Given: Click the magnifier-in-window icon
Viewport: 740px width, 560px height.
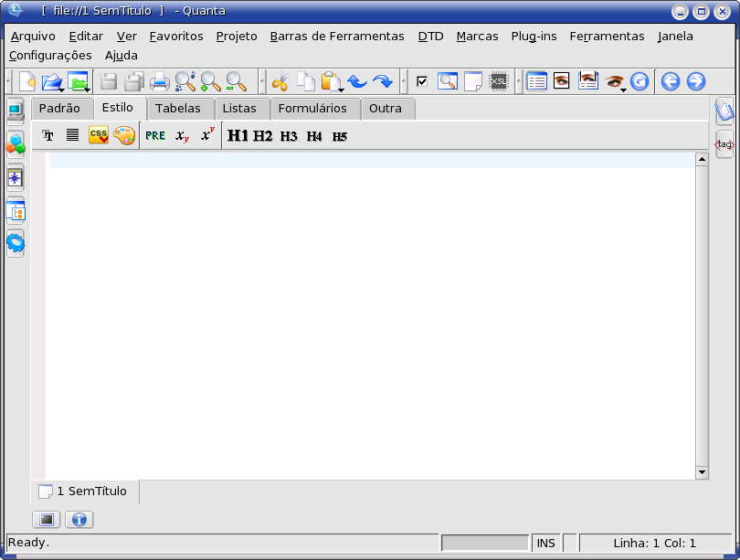Looking at the screenshot, I should (447, 81).
